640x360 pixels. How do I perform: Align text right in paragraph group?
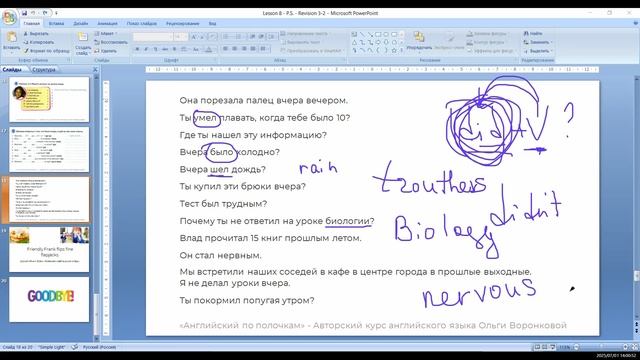tap(244, 49)
